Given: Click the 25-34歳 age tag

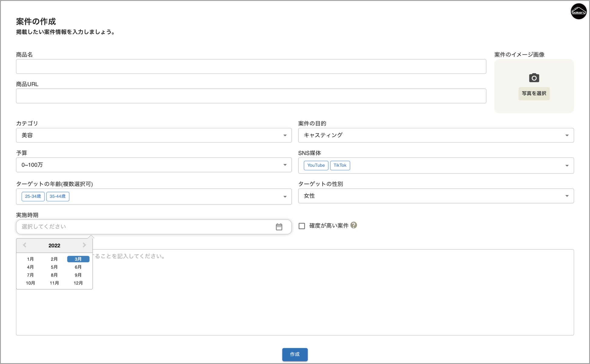Looking at the screenshot, I should point(33,197).
